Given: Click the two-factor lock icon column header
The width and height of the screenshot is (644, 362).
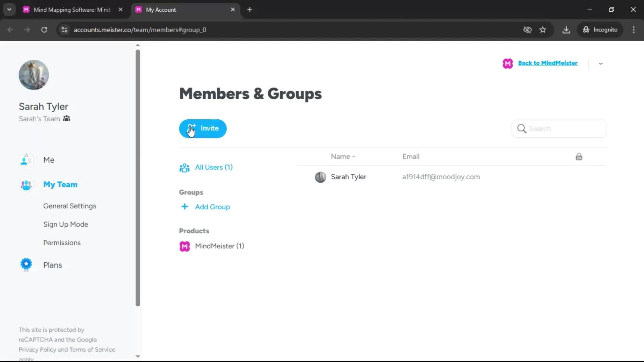Looking at the screenshot, I should [x=579, y=157].
